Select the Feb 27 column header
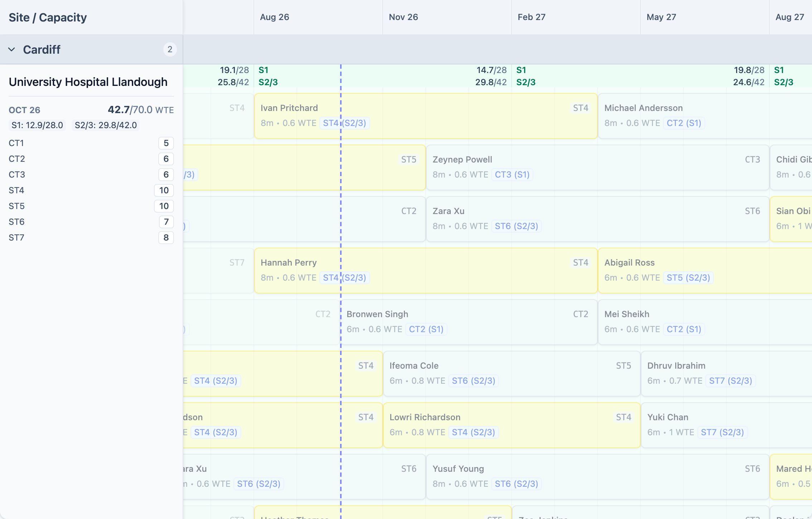This screenshot has width=812, height=519. click(x=531, y=17)
